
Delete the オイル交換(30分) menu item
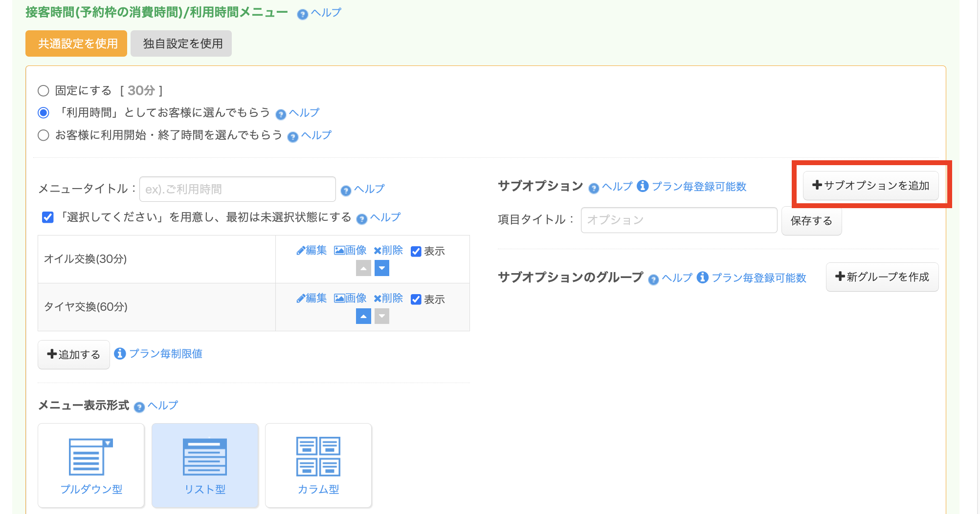(x=388, y=251)
